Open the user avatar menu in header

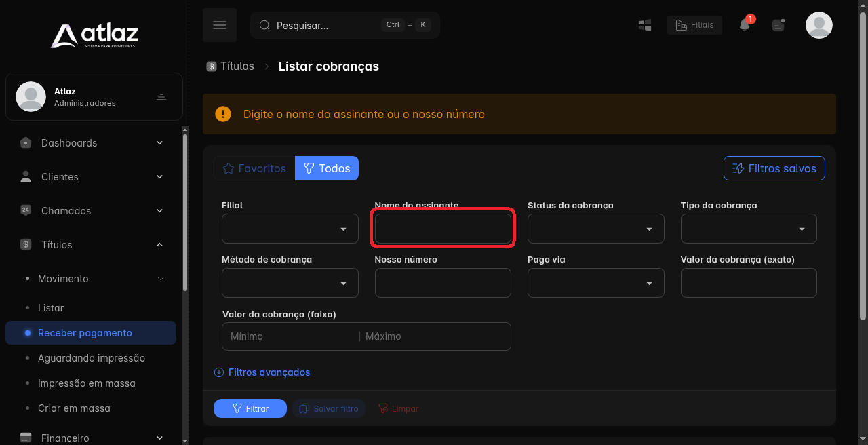(819, 25)
